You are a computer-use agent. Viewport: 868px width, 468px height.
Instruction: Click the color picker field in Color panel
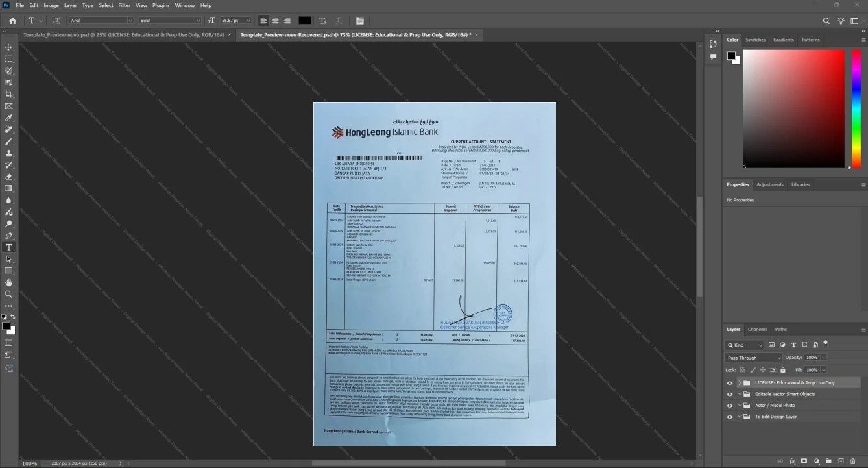pyautogui.click(x=794, y=108)
